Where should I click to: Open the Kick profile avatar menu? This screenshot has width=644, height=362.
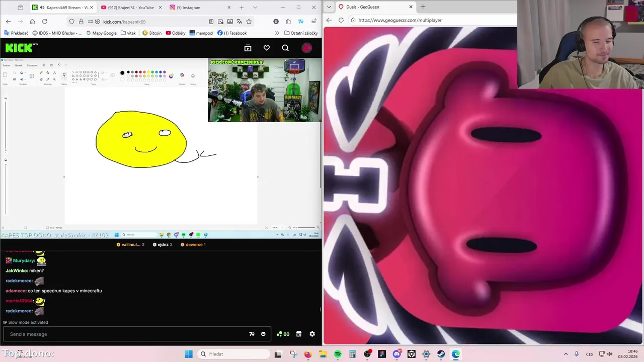[307, 48]
